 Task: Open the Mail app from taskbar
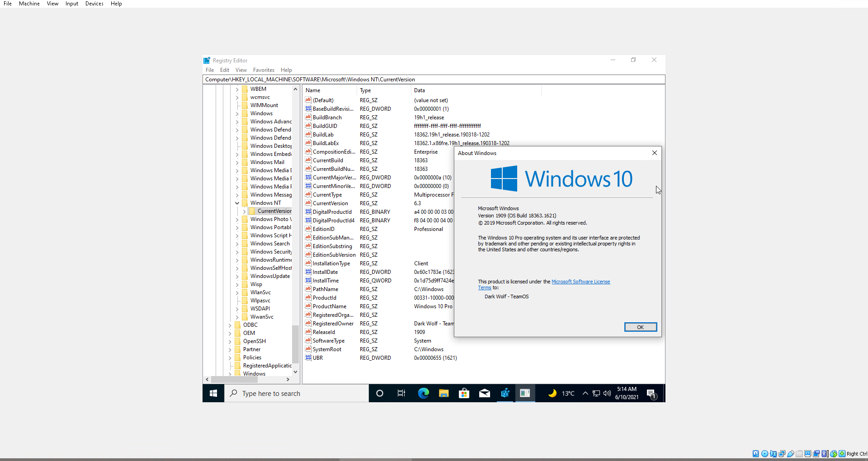(485, 393)
